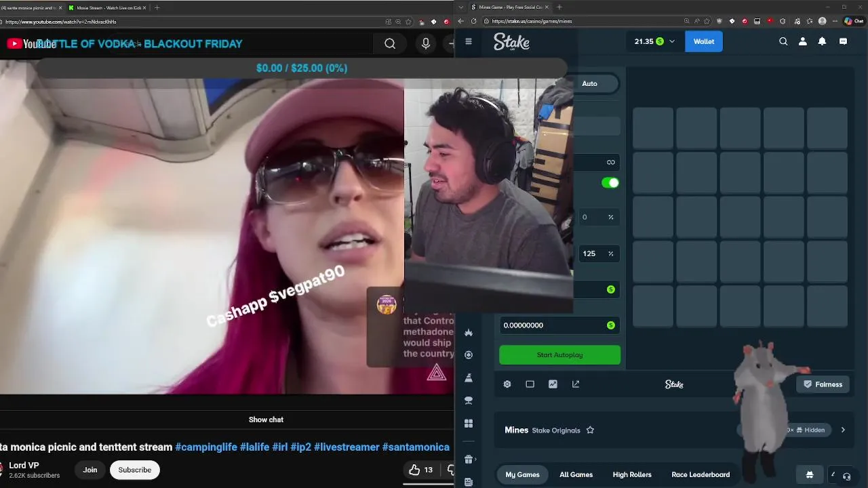868x488 pixels.
Task: Click the YouTube address bar URL
Action: coord(61,22)
